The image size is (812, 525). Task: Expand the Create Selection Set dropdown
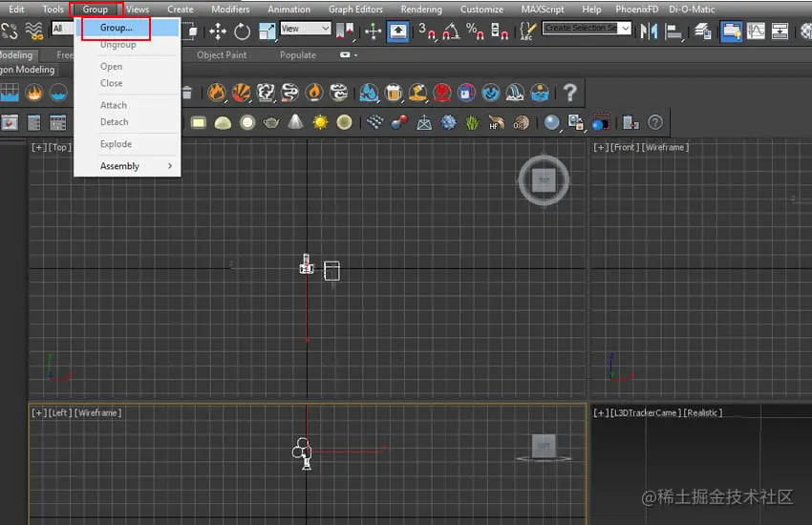(x=626, y=29)
